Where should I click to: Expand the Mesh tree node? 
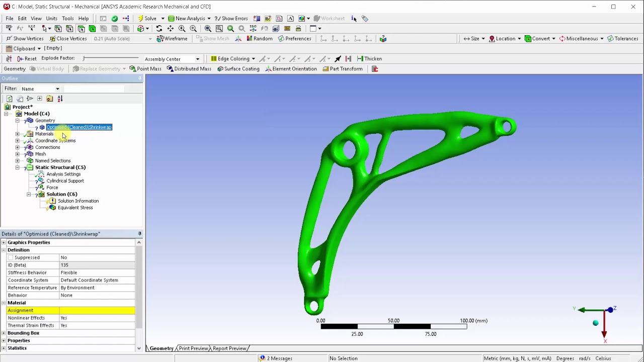point(18,154)
